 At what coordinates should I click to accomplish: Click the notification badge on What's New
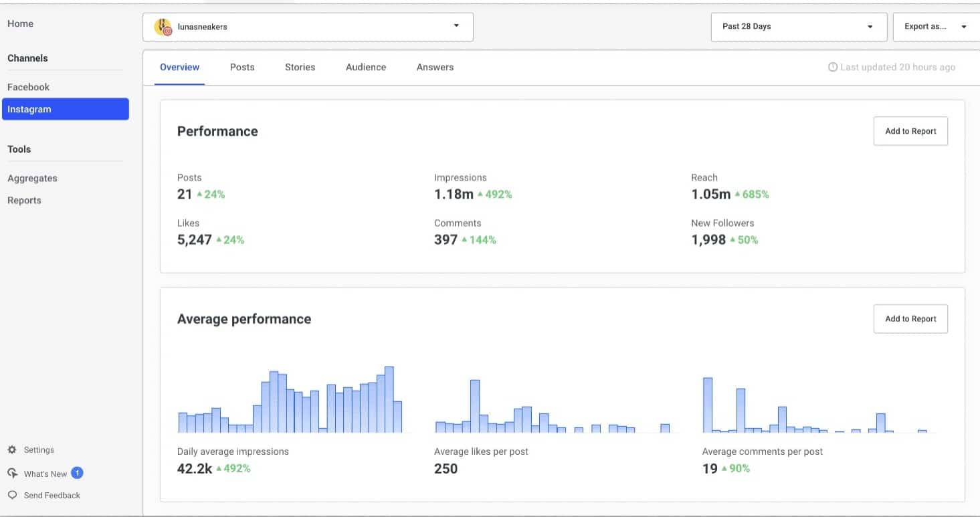[76, 473]
